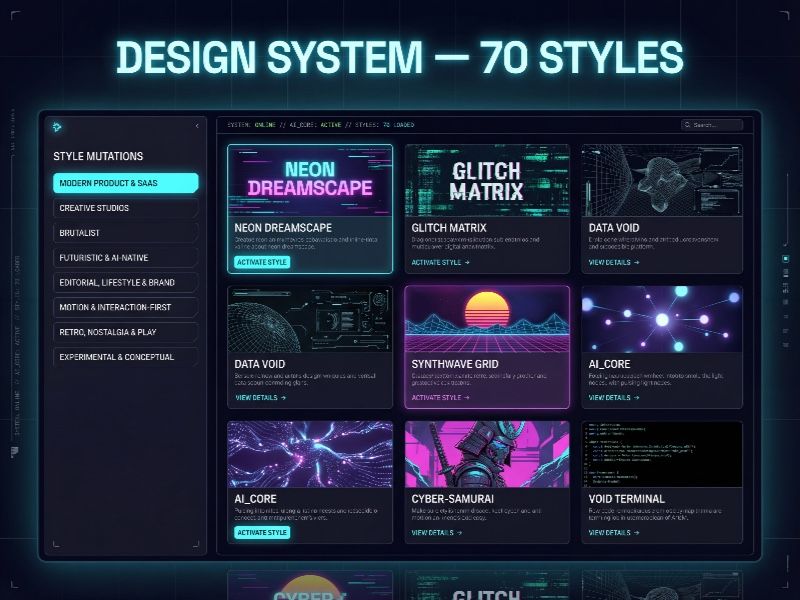Click the SYSTEM: ONLINE status text
The image size is (800, 600).
[252, 125]
